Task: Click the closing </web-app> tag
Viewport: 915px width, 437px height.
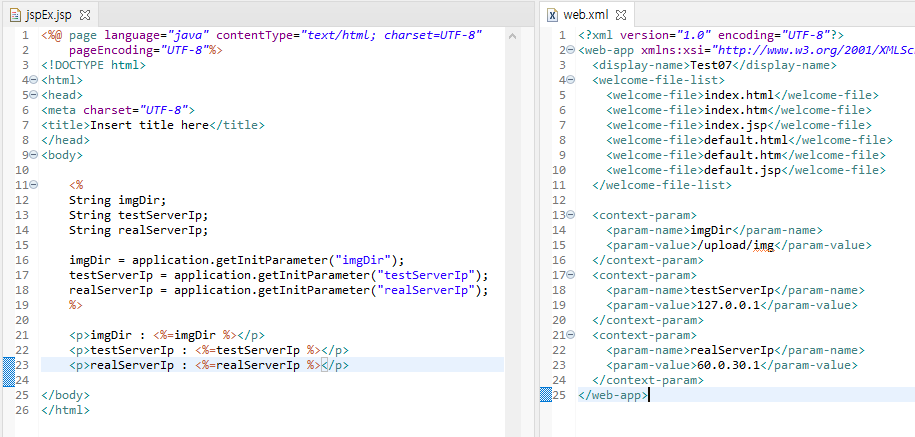Action: tap(613, 395)
